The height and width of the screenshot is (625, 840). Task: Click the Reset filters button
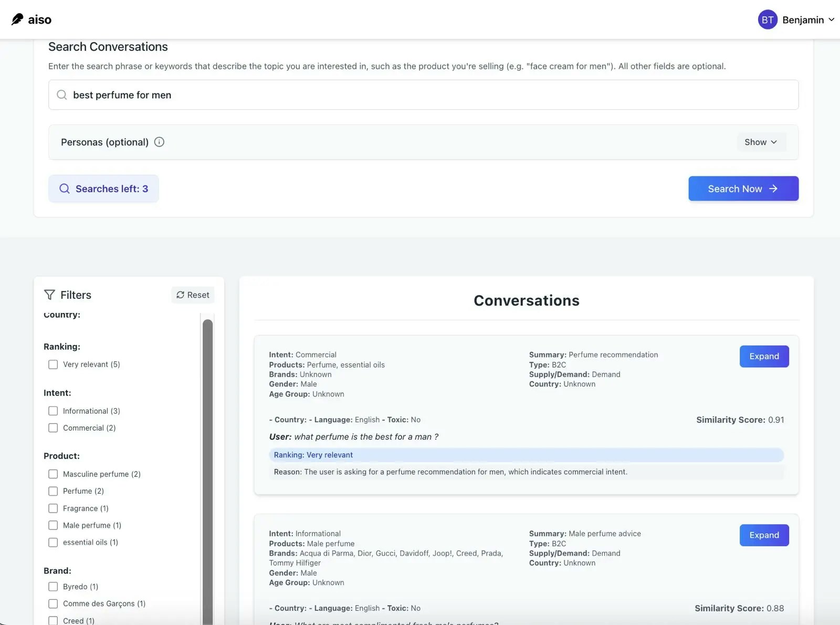pos(193,295)
